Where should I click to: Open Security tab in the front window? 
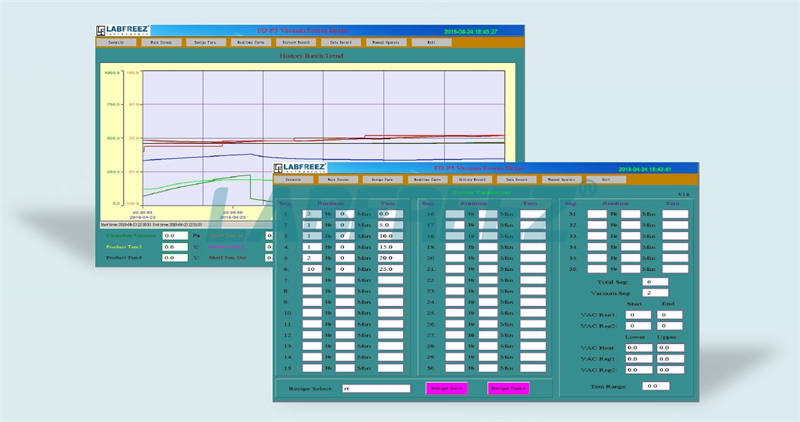pyautogui.click(x=293, y=181)
